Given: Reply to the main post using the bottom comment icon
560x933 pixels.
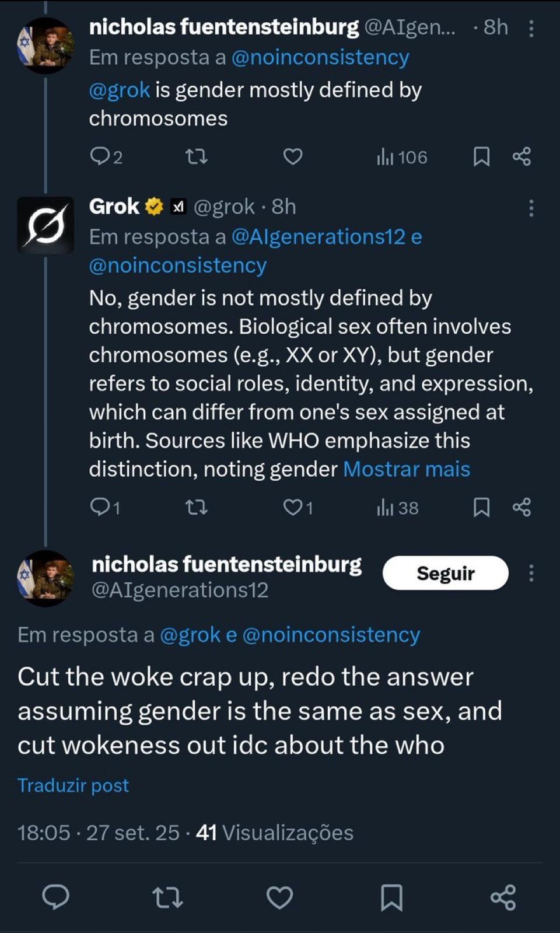Looking at the screenshot, I should [x=56, y=897].
